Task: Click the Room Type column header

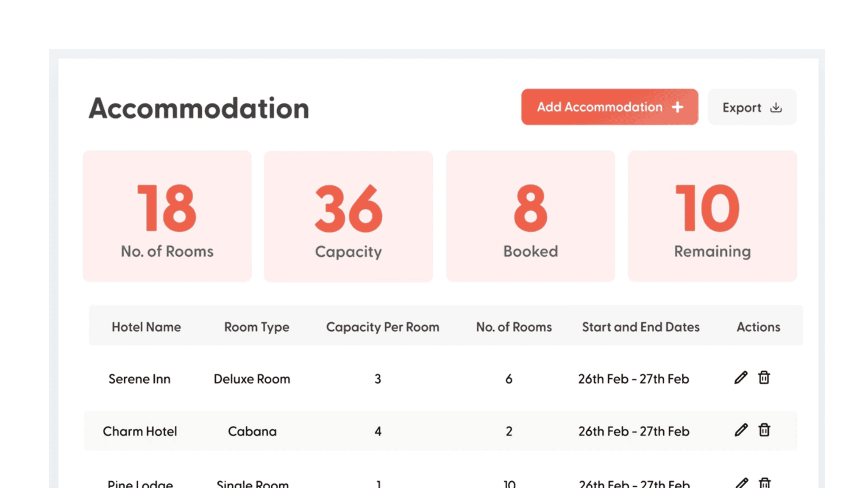Action: coord(256,327)
